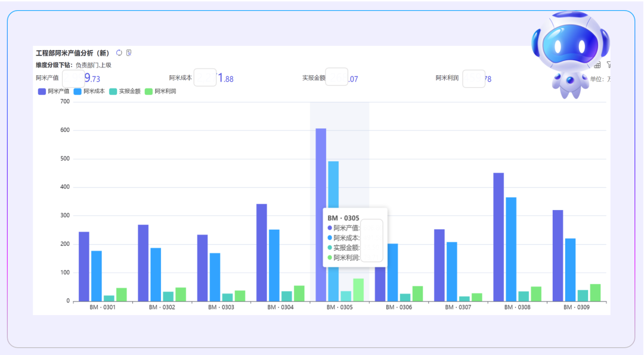Toggle the 阿米成本 legend series
This screenshot has width=644, height=355.
tap(89, 91)
